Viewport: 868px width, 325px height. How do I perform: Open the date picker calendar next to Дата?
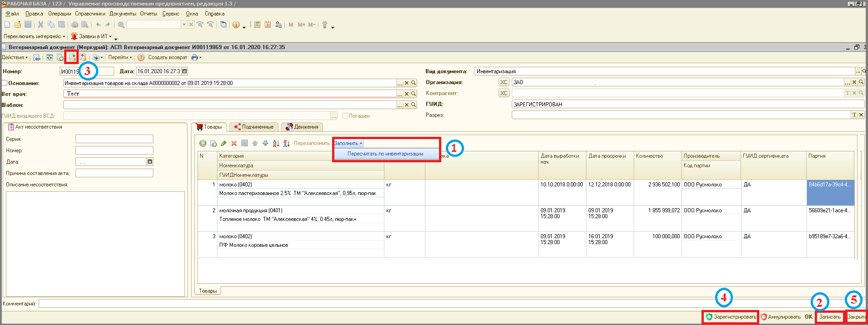[x=184, y=71]
